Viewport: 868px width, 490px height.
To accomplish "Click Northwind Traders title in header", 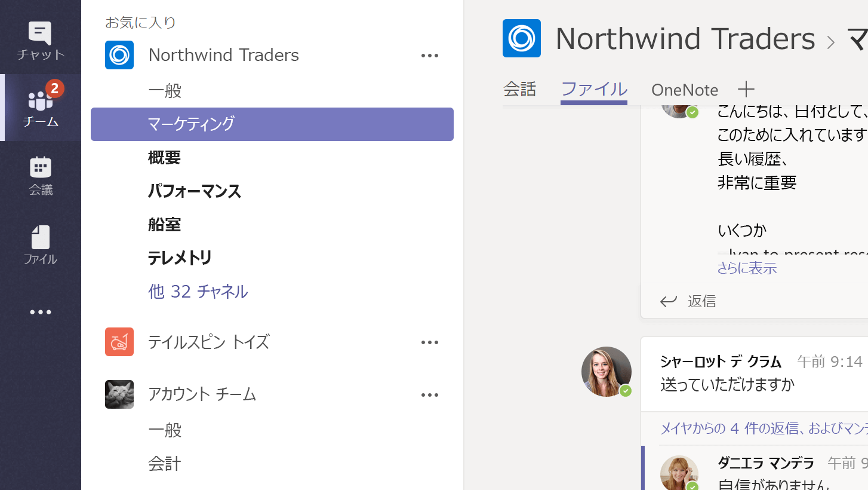I will (x=685, y=39).
